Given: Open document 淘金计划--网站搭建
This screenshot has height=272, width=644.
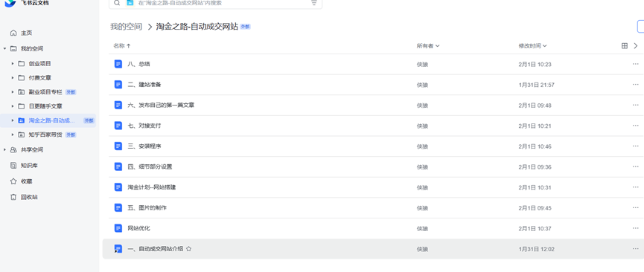Looking at the screenshot, I should pos(152,187).
